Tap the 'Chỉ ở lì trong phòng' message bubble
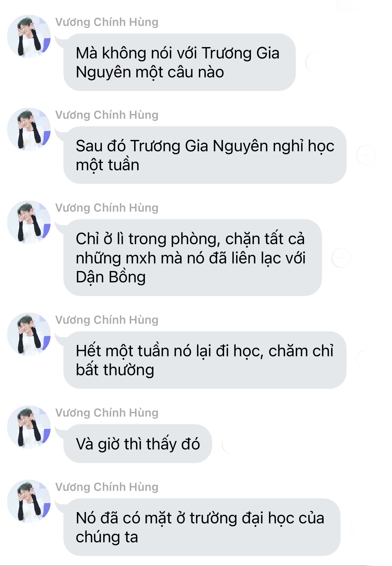This screenshot has height=566, width=392. [193, 257]
